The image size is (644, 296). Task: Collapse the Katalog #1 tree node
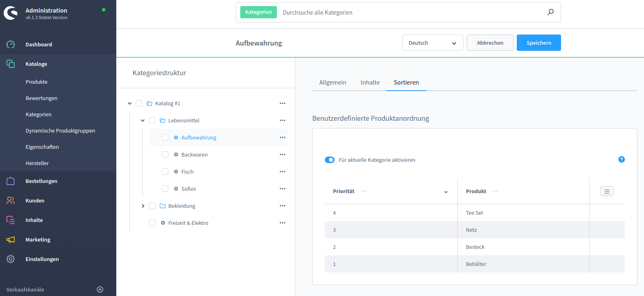click(130, 103)
